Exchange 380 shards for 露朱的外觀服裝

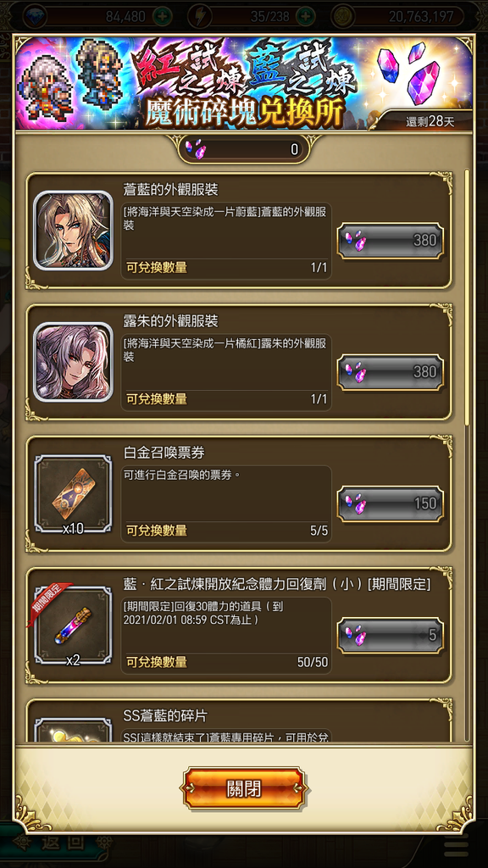coord(391,372)
